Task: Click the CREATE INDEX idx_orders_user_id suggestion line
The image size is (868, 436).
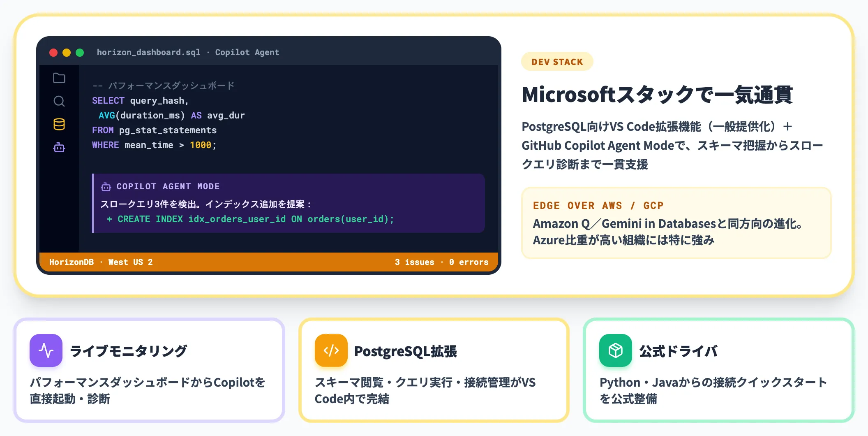Action: point(250,219)
